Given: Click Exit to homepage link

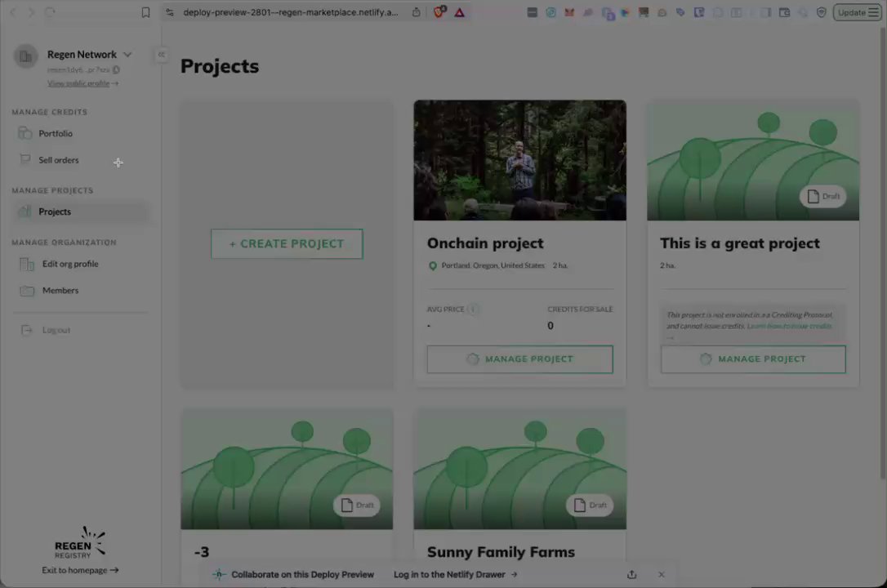Looking at the screenshot, I should point(80,570).
